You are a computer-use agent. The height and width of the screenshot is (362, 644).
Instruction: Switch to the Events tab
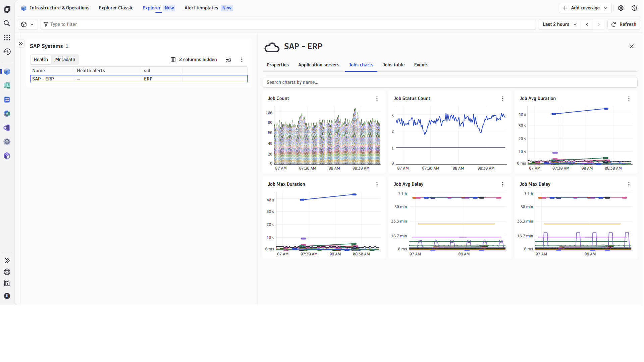[421, 65]
